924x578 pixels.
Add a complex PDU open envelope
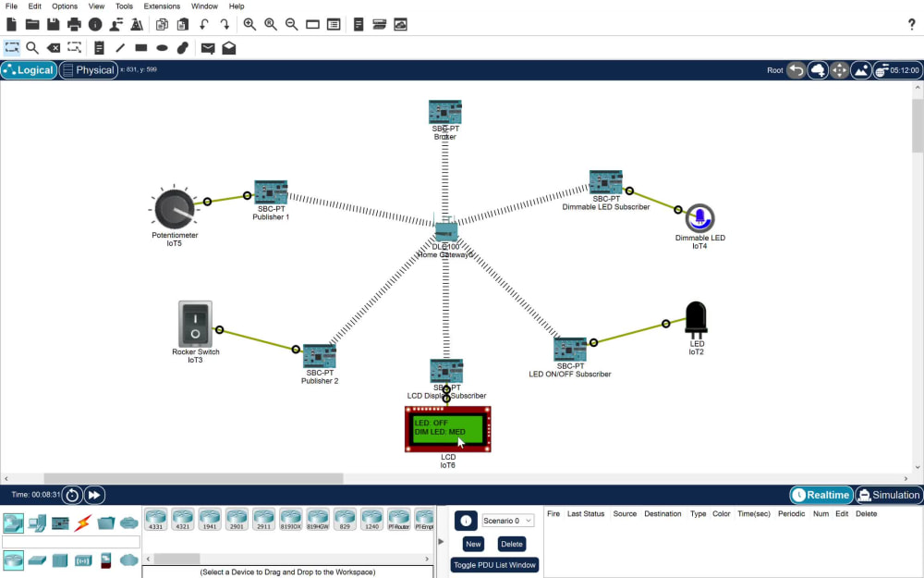pos(228,48)
